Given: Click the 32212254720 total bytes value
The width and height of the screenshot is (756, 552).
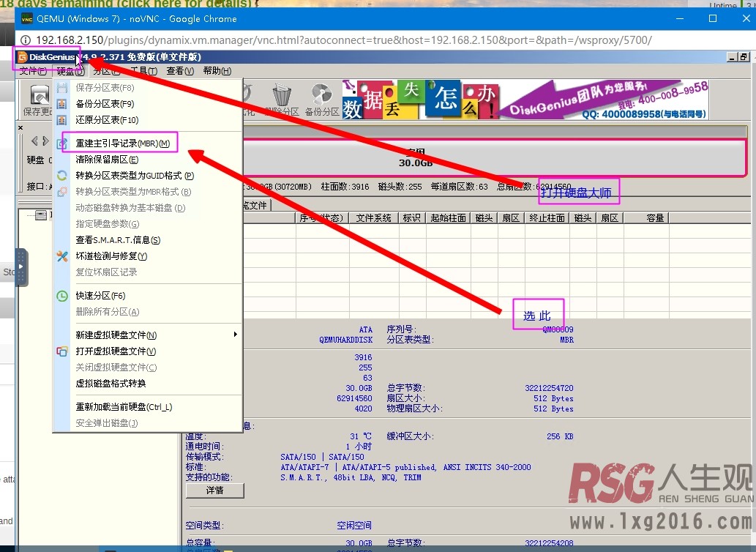Looking at the screenshot, I should point(549,388).
